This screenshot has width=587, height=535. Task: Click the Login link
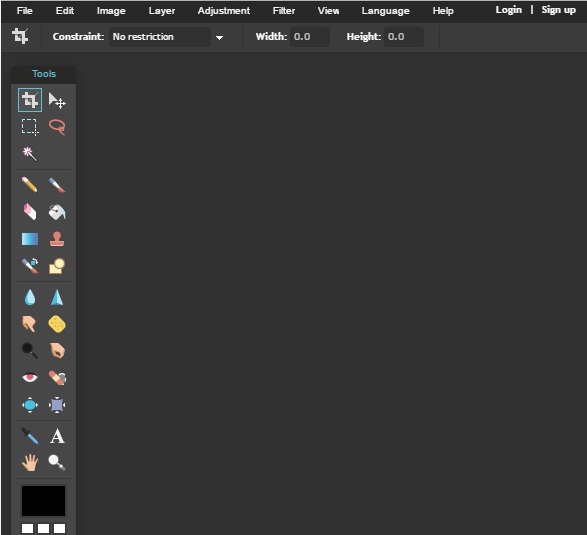pos(508,10)
